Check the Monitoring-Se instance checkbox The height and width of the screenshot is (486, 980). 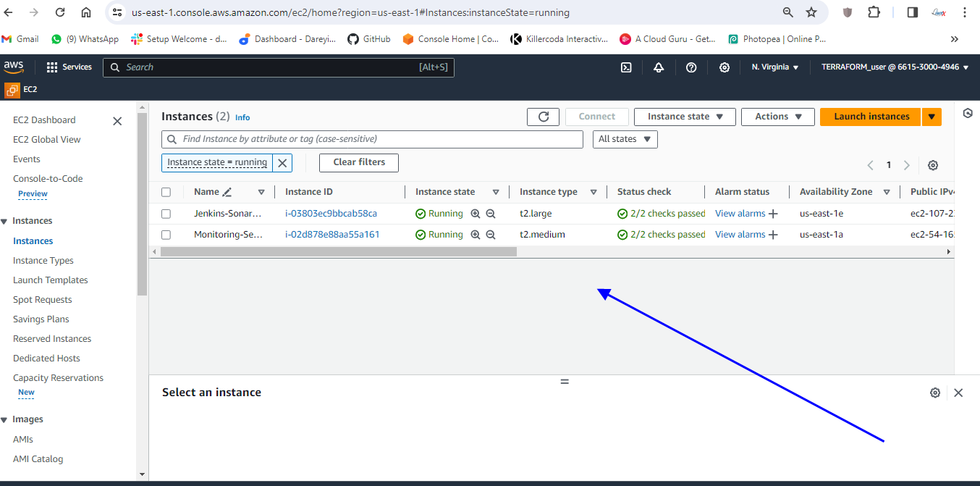pos(166,235)
